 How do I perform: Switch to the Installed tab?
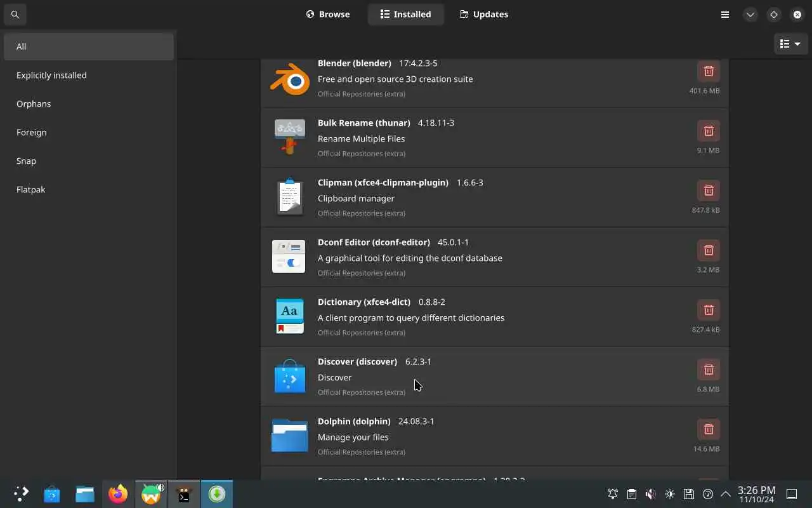click(405, 14)
